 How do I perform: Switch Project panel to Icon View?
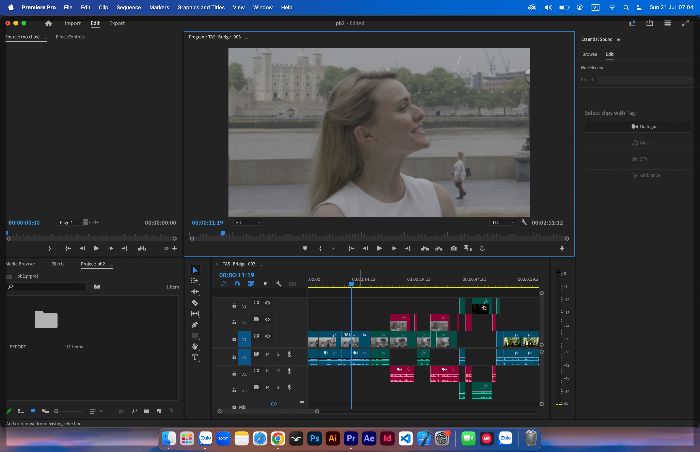(x=33, y=411)
